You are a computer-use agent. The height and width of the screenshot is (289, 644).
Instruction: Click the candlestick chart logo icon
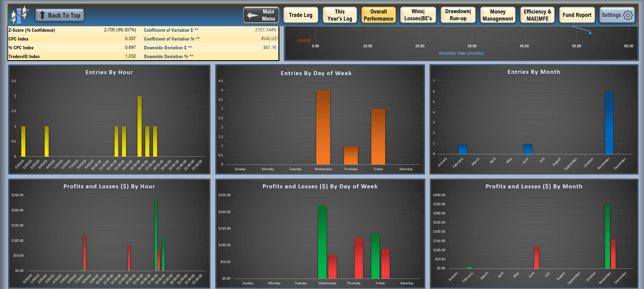19,15
